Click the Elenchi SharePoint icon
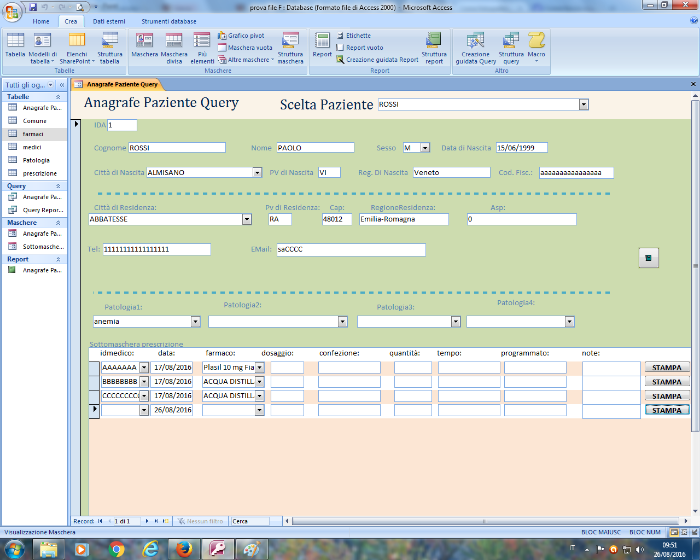This screenshot has height=560, width=700. coord(77,48)
